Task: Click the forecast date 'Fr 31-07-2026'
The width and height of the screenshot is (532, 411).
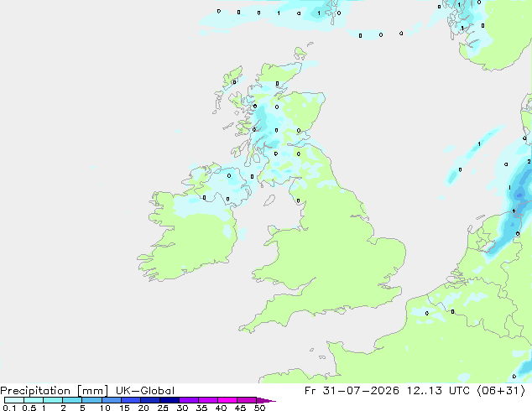Action: pos(352,391)
